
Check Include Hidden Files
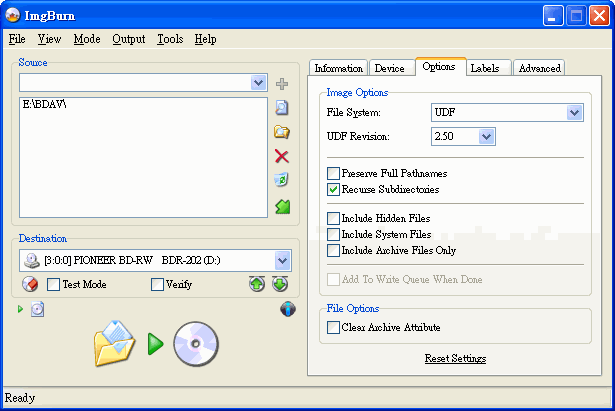click(x=333, y=218)
